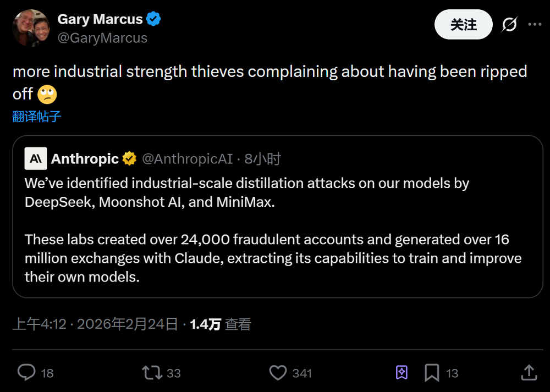Image resolution: width=550 pixels, height=392 pixels.
Task: View the 1.4万 查看 view count
Action: pyautogui.click(x=220, y=324)
